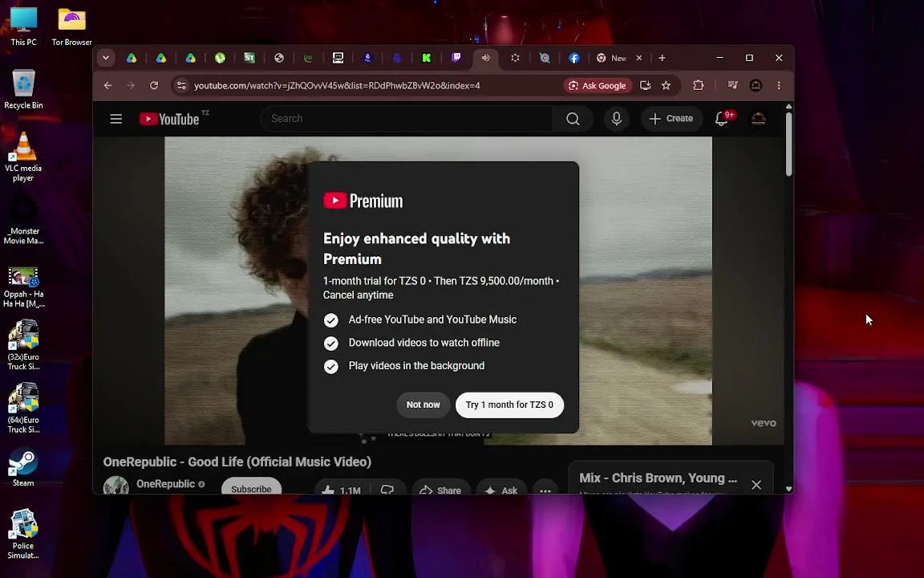Reload the YouTube page
Viewport: 924px width, 578px height.
pos(154,86)
